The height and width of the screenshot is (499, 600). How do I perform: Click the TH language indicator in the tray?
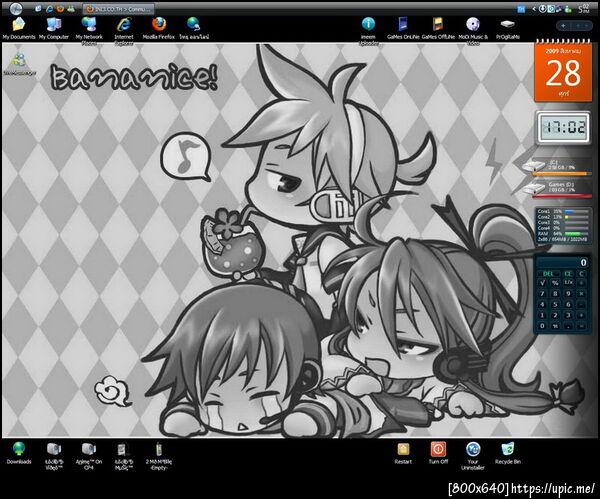click(521, 9)
